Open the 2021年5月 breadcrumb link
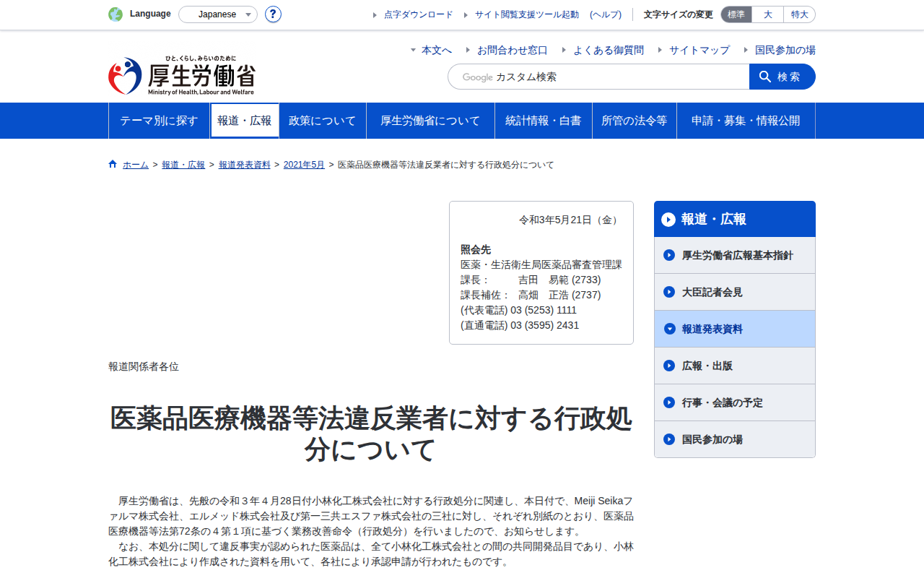This screenshot has height=578, width=924. coord(304,165)
